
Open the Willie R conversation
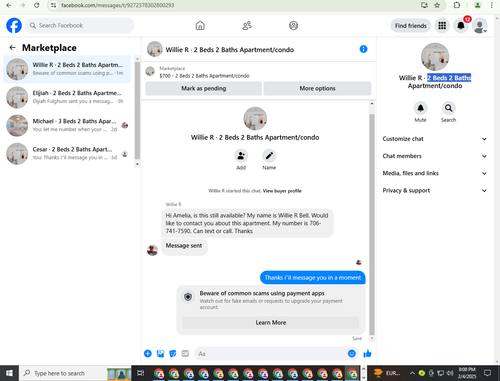click(x=67, y=69)
